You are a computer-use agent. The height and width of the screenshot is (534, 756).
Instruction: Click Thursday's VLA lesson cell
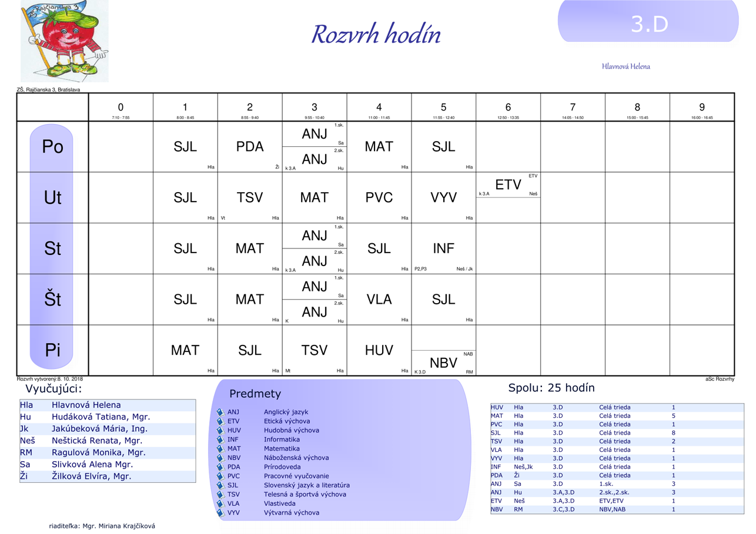coord(379,300)
